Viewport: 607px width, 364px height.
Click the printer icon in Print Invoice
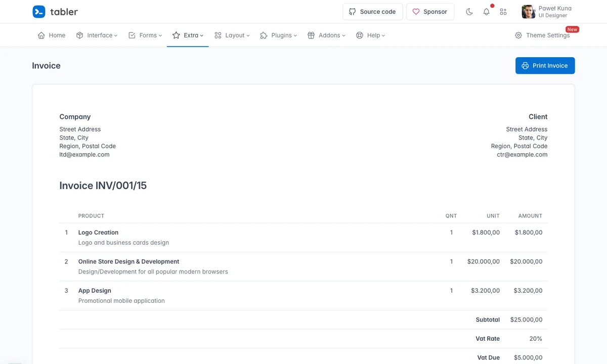point(525,66)
